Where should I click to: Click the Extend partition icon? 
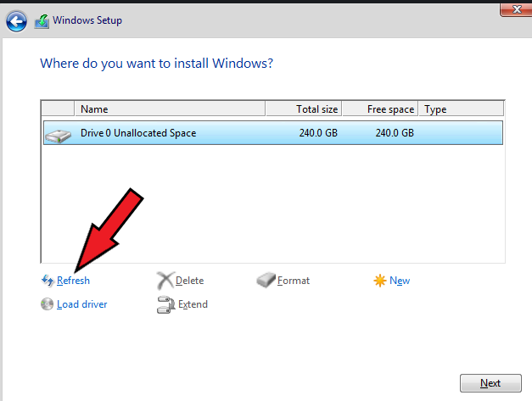tap(165, 304)
